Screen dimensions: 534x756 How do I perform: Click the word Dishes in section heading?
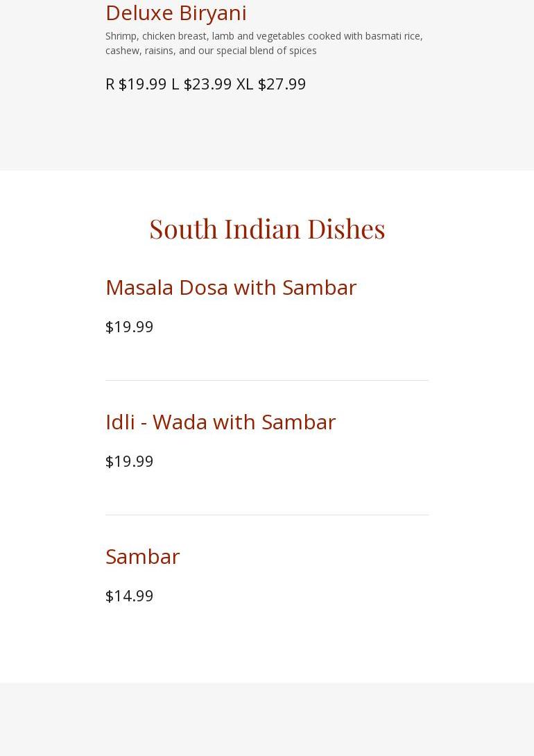point(346,228)
